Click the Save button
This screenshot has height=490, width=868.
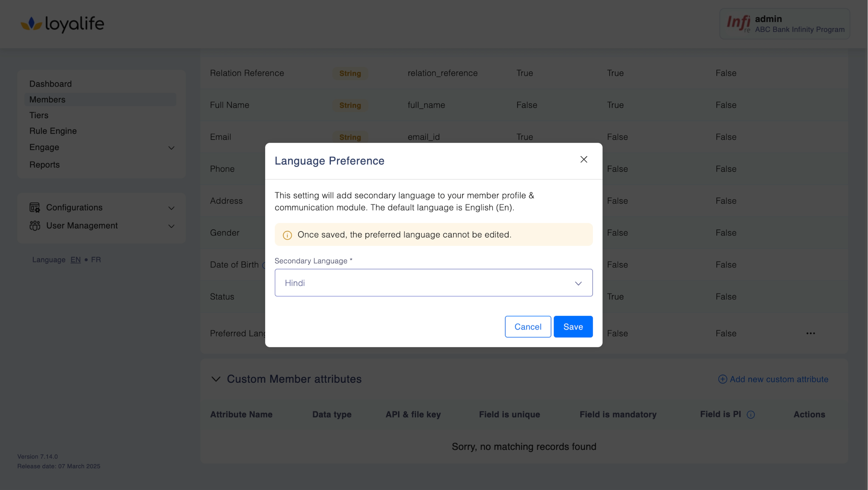(573, 327)
